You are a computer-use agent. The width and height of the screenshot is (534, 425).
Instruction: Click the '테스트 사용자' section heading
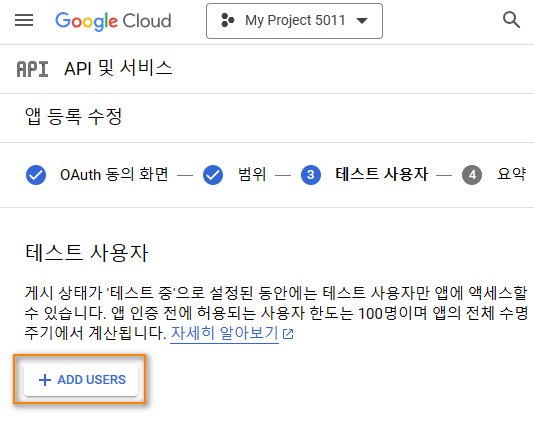pyautogui.click(x=87, y=253)
